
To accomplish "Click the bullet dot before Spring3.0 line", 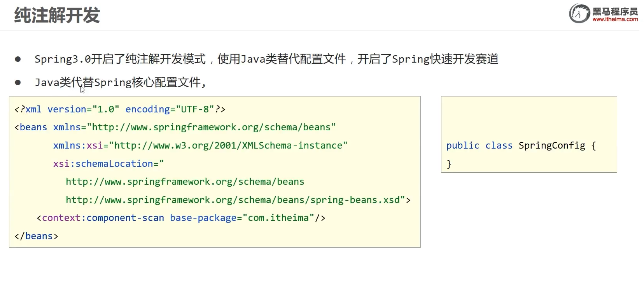I will click(x=18, y=59).
